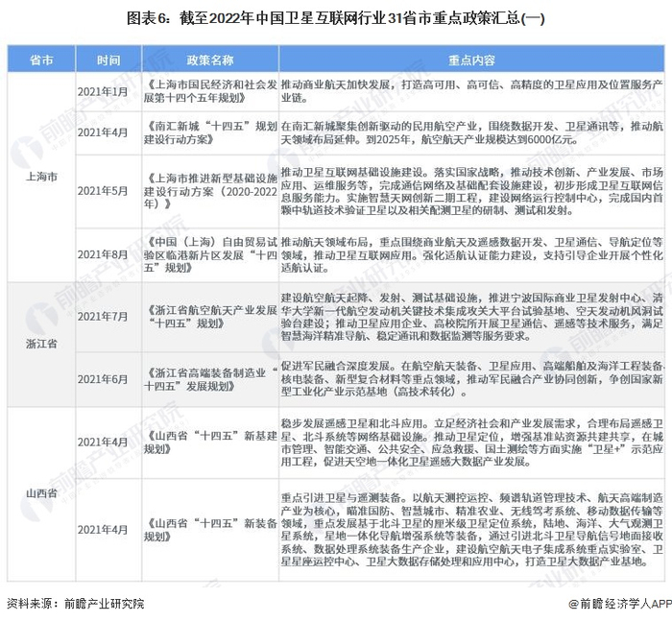Select policy "山西省十四五新基建规划"
The image size is (672, 622).
click(x=210, y=443)
